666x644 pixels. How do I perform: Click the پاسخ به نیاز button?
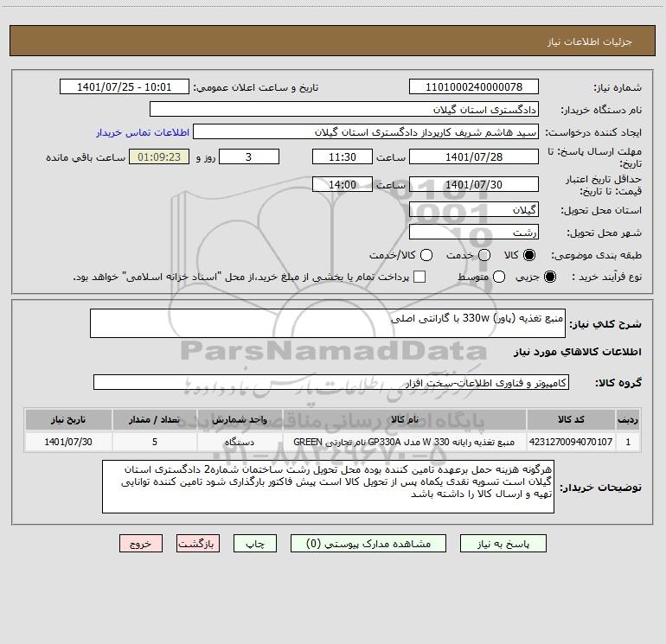click(x=503, y=544)
